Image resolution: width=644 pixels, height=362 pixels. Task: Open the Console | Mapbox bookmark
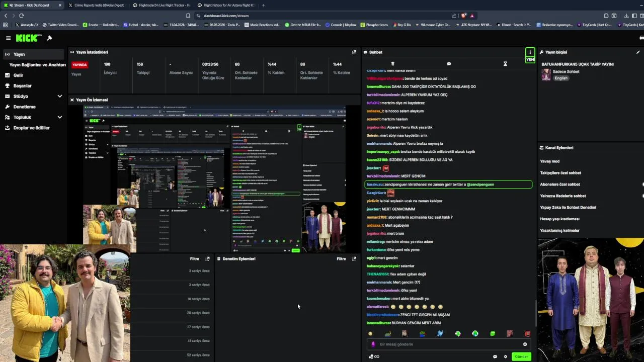point(341,25)
